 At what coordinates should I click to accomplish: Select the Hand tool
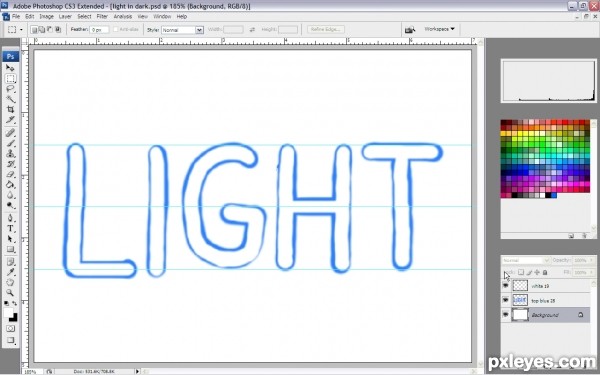click(x=10, y=283)
